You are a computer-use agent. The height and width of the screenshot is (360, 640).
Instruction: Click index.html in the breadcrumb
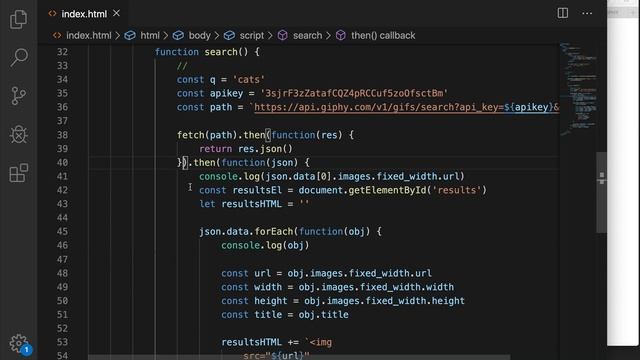point(89,36)
